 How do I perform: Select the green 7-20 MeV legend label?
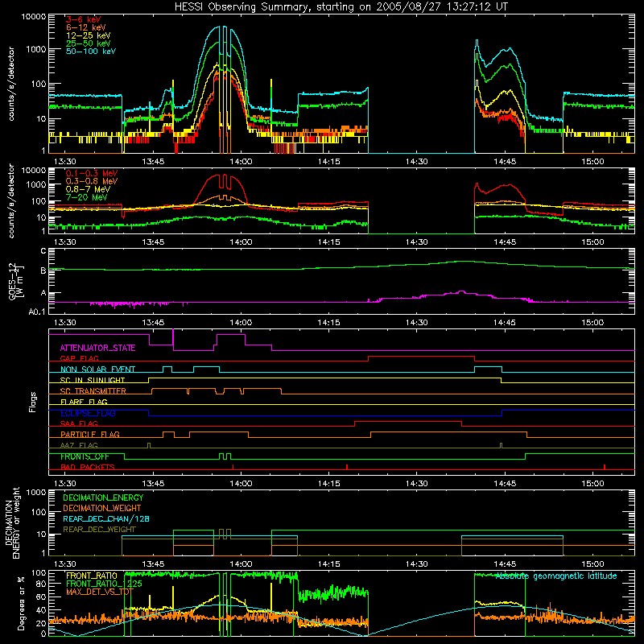tap(86, 197)
